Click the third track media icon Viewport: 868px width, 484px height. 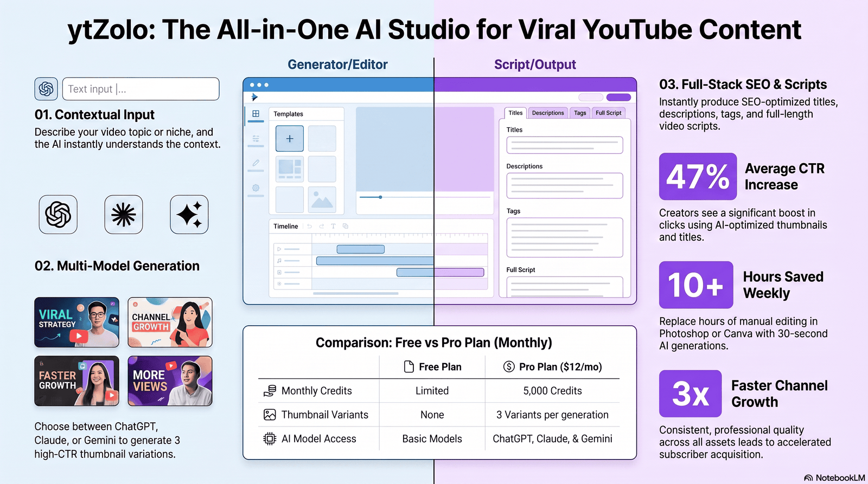coord(279,272)
